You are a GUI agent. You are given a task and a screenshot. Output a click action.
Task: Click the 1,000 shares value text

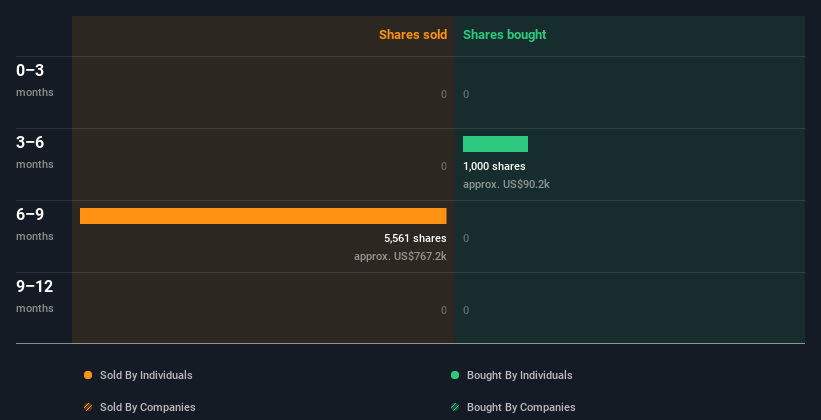pos(494,166)
